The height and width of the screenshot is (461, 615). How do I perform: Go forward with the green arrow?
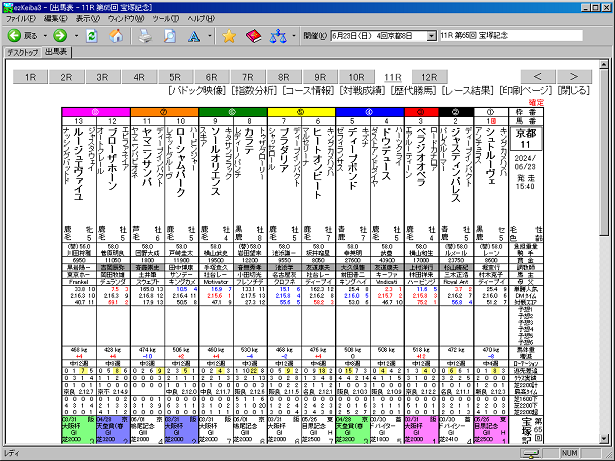tap(60, 36)
